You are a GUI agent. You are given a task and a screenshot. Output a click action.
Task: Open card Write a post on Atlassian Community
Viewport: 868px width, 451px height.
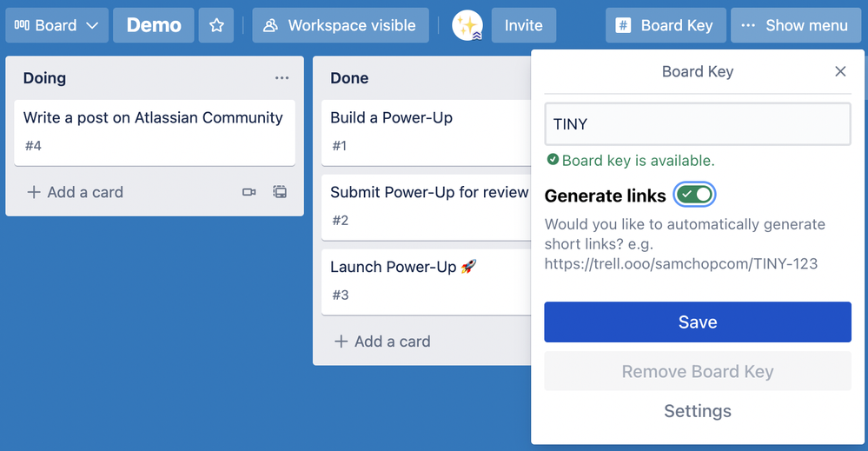155,132
